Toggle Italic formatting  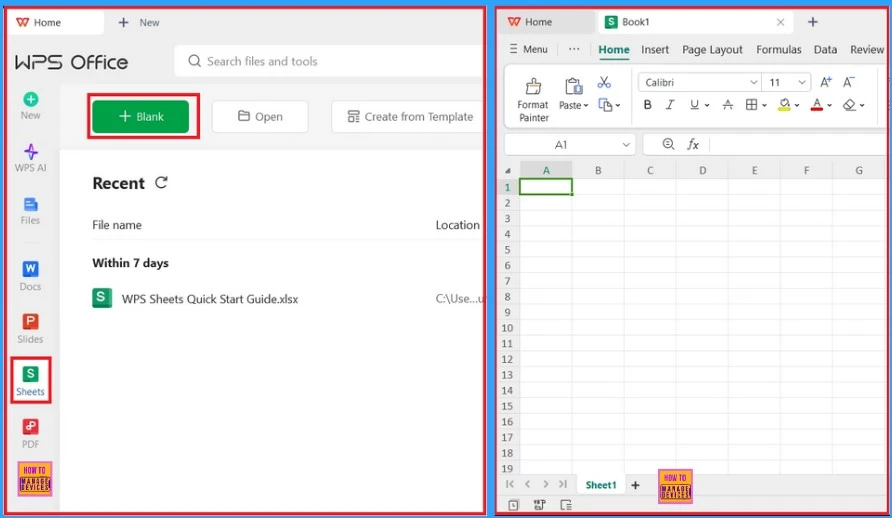670,105
